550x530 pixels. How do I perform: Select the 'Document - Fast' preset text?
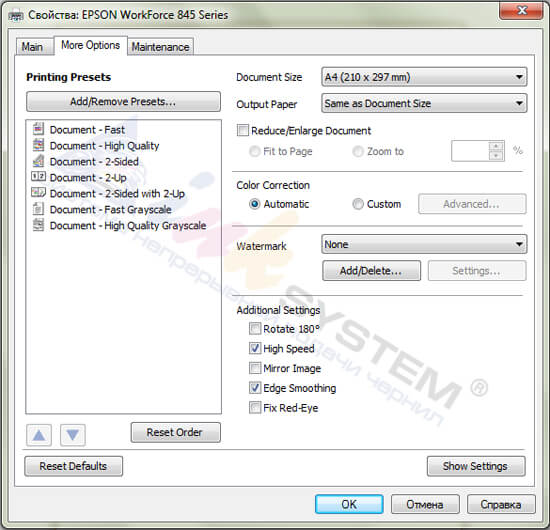(x=87, y=130)
